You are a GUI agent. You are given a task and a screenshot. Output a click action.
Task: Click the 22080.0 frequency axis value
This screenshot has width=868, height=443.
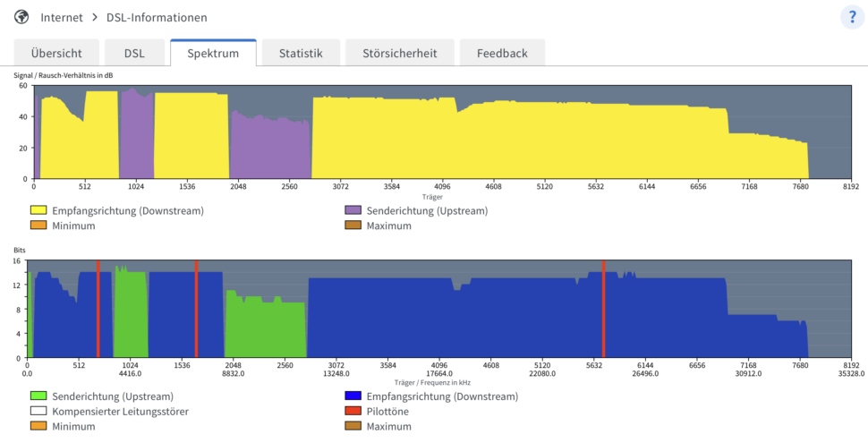click(542, 374)
